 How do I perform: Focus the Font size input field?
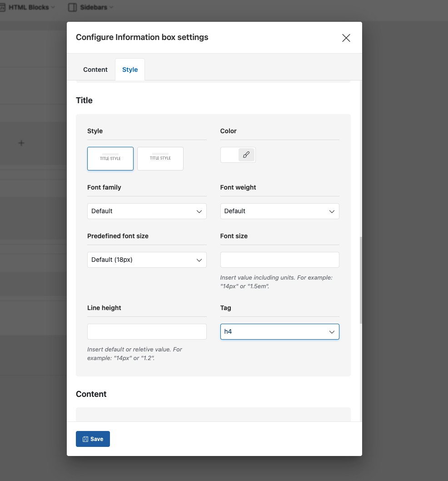(279, 260)
